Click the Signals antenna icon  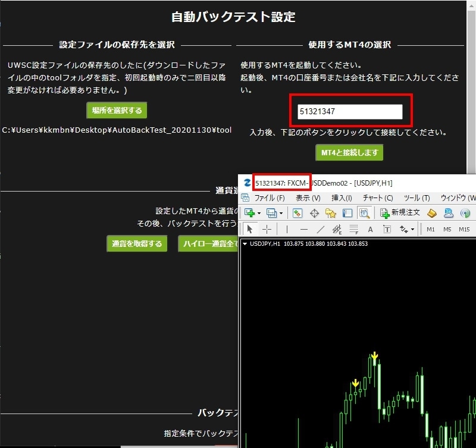click(465, 213)
